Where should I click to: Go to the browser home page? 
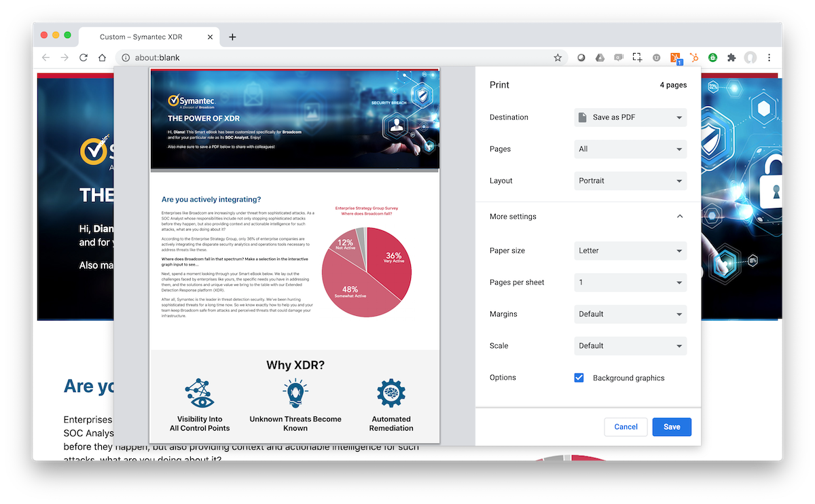102,58
